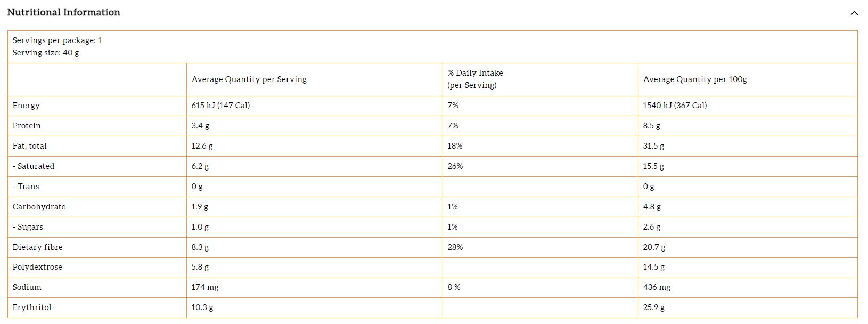Click the Sugars row label

[x=28, y=227]
